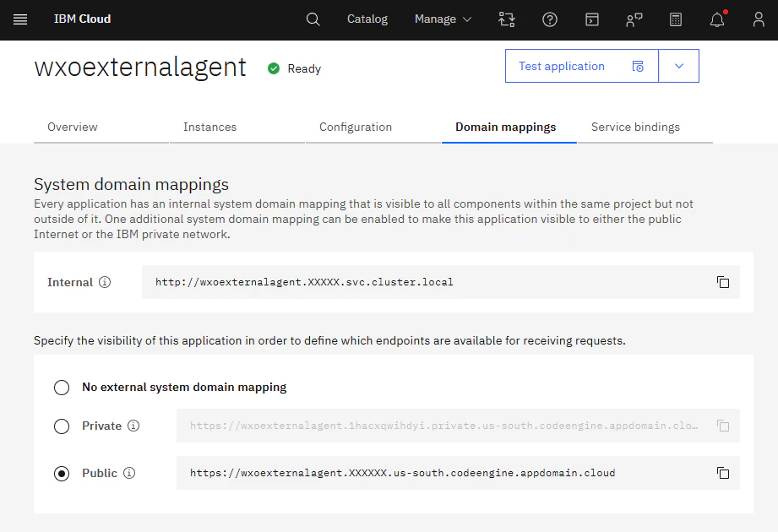Launch the IBM Cloud Shell icon
The image size is (778, 532).
[592, 19]
